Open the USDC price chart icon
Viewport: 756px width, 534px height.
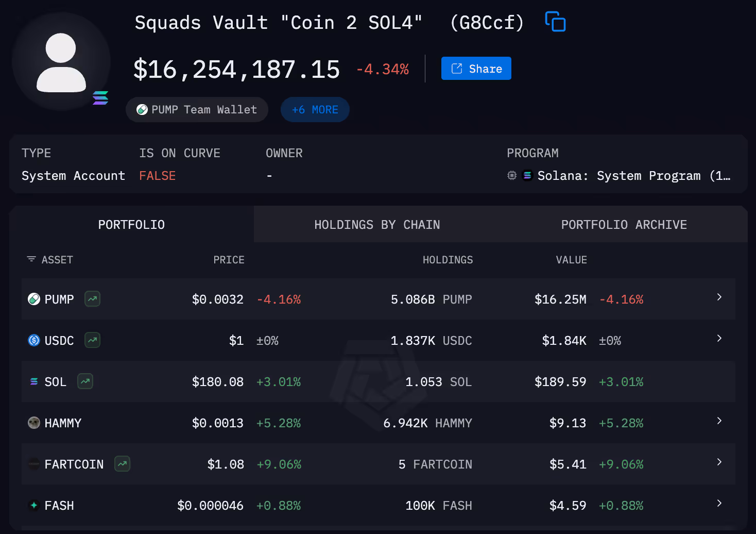92,340
